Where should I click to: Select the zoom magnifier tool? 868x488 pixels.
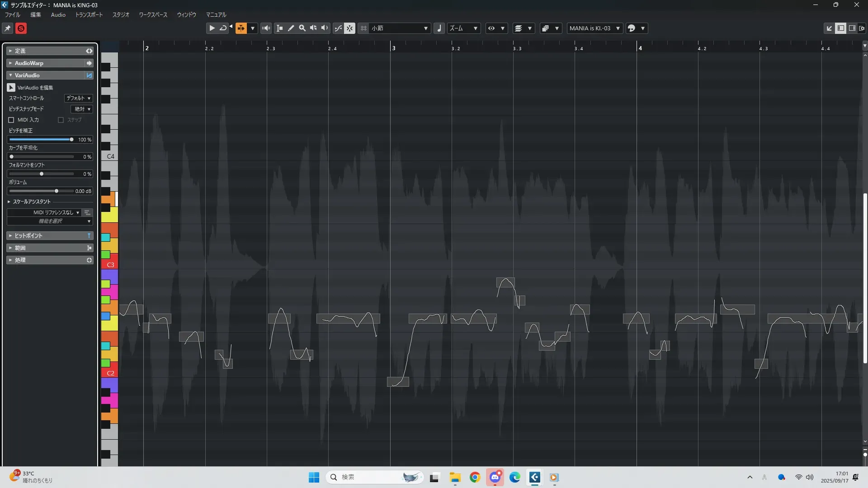302,28
